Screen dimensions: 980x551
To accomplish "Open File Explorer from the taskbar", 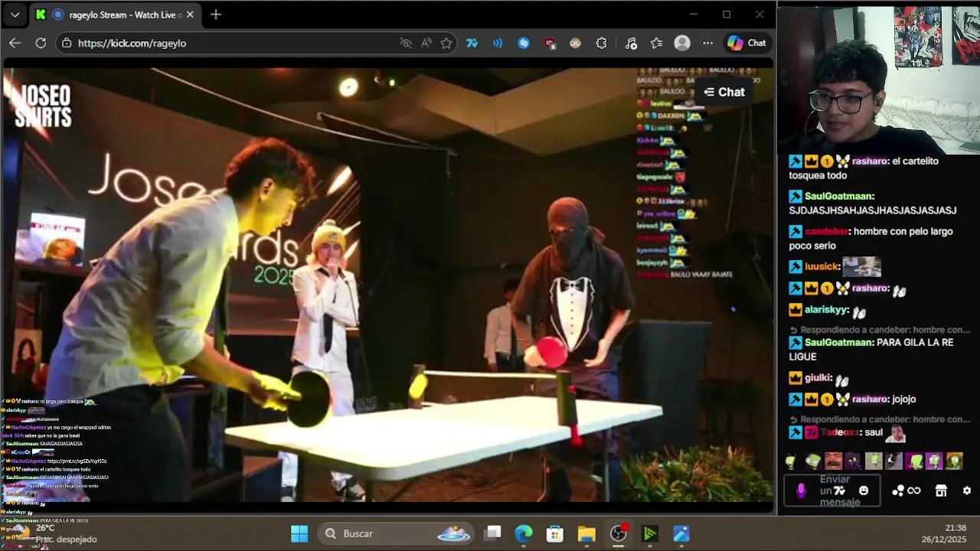I will [x=586, y=533].
